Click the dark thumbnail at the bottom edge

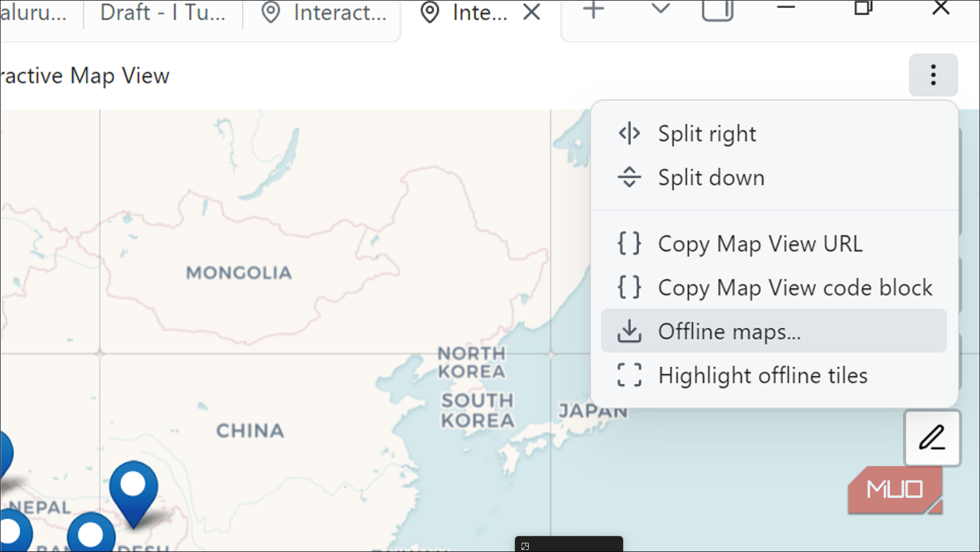point(568,544)
